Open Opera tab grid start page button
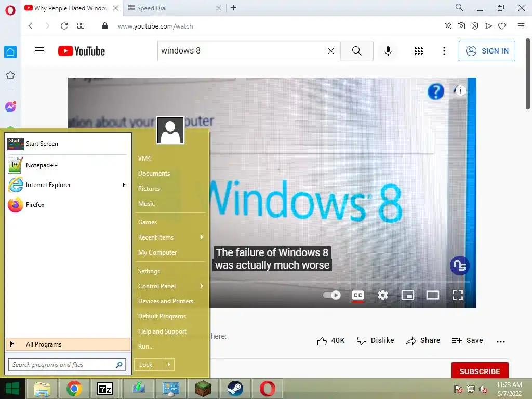 click(x=81, y=26)
